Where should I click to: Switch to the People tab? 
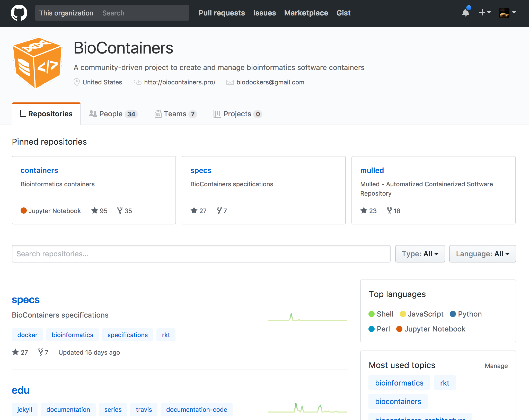pyautogui.click(x=113, y=114)
